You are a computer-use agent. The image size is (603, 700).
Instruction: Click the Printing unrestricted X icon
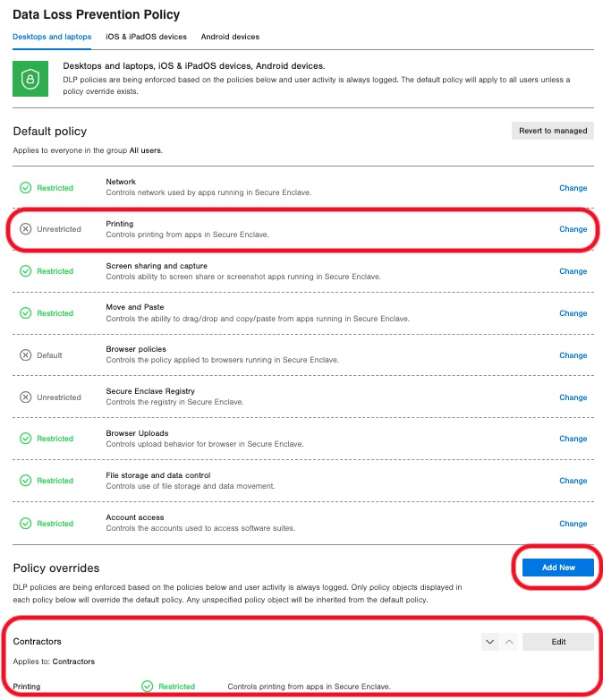tap(25, 229)
